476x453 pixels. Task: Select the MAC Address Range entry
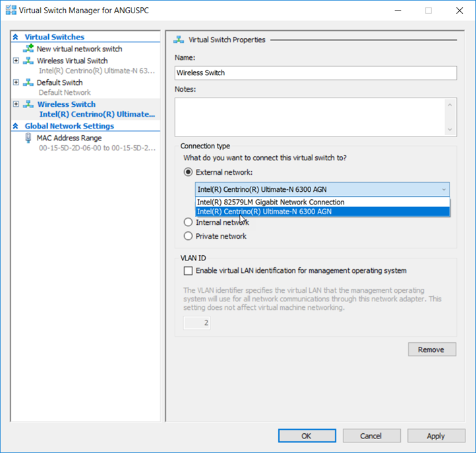coord(69,138)
